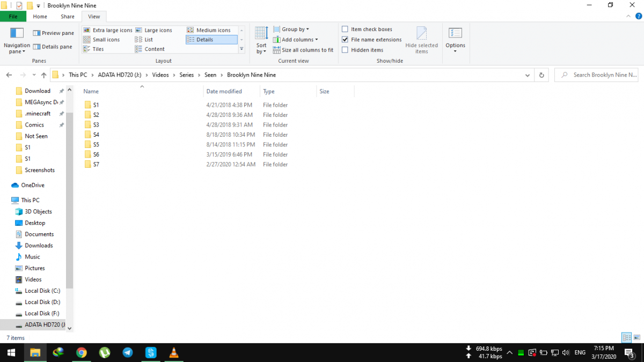
Task: Switch layout to Small icons
Action: point(101,40)
